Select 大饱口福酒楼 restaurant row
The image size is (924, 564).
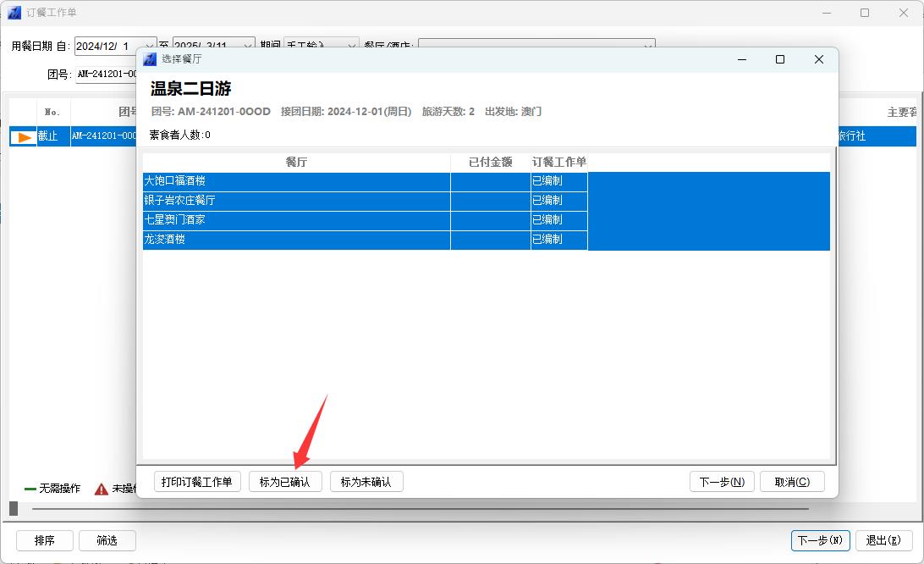coord(487,181)
